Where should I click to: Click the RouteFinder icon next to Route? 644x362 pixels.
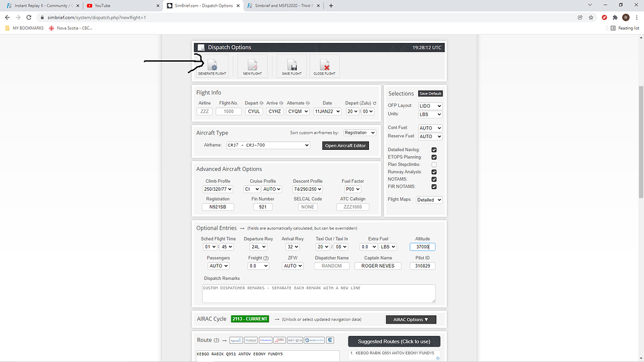(280, 340)
